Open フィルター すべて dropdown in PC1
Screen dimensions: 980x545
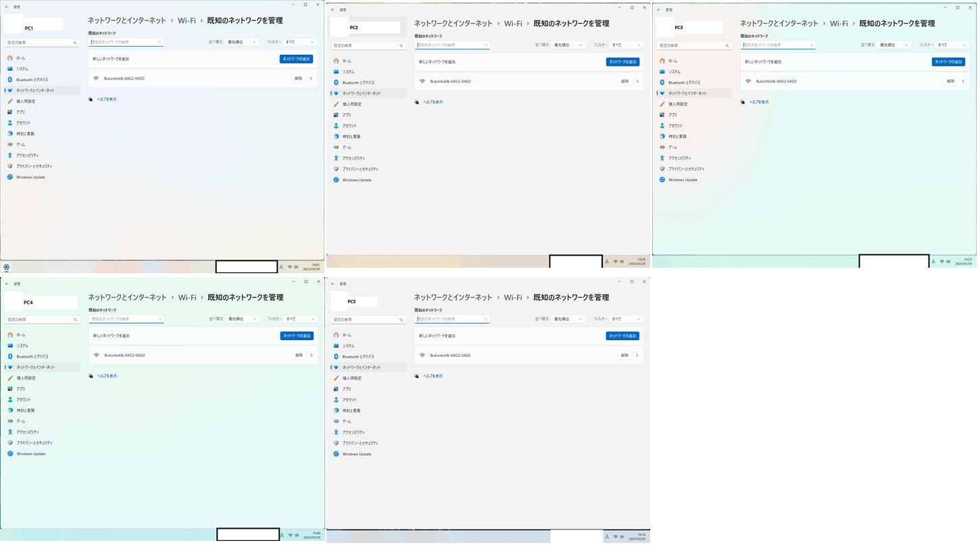(x=299, y=42)
